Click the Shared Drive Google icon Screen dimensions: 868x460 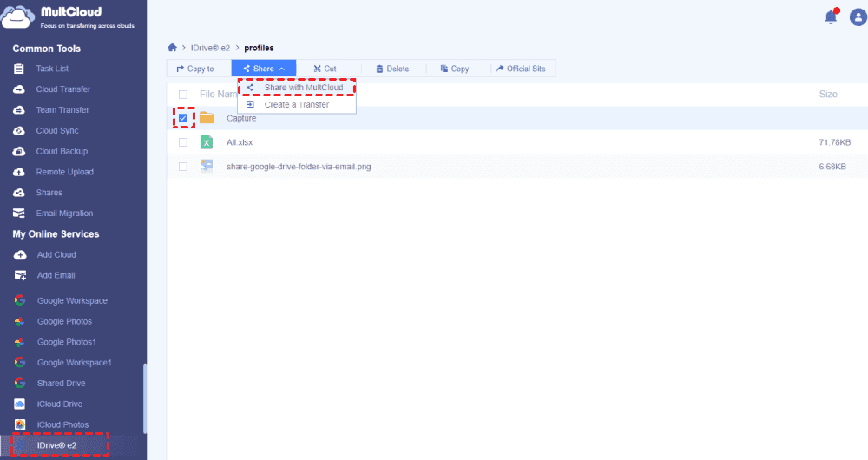click(x=20, y=383)
